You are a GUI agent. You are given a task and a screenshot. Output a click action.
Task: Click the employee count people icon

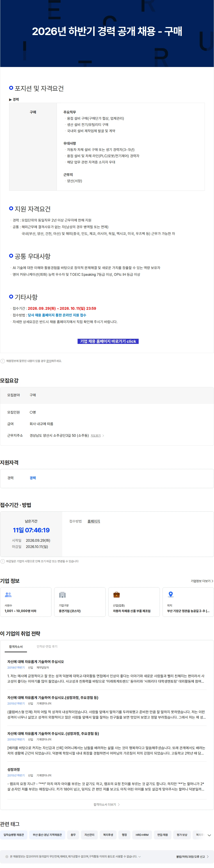(8, 595)
